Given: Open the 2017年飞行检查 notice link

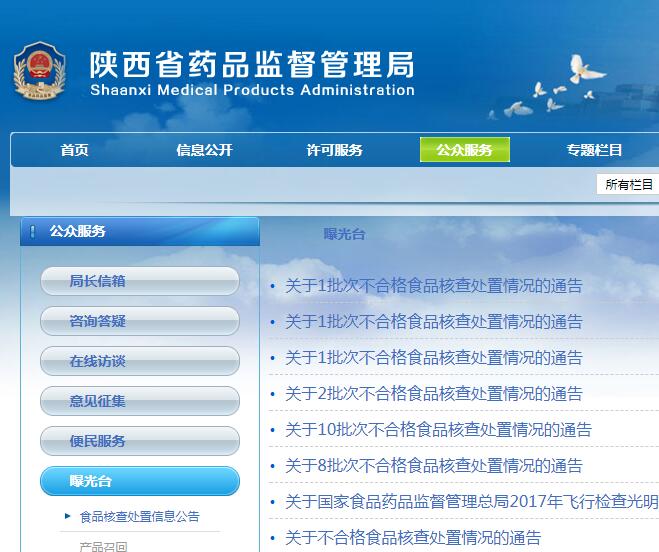Looking at the screenshot, I should coord(471,502).
